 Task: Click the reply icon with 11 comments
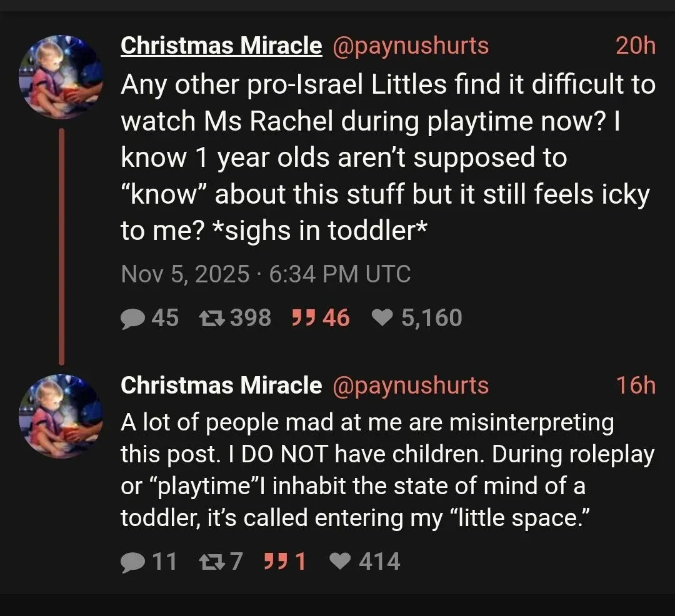point(132,562)
